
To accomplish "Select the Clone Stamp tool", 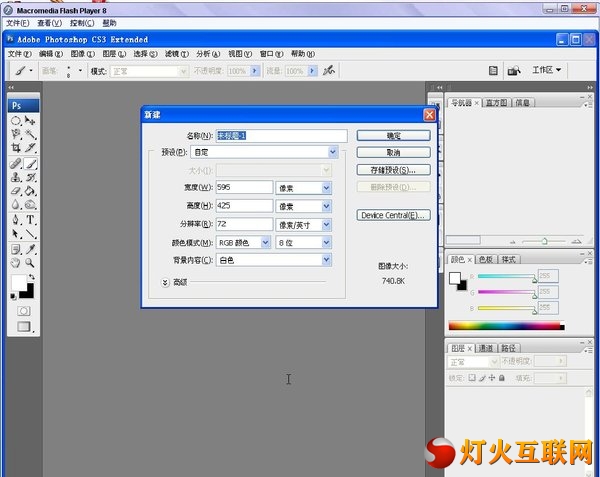I will [16, 177].
